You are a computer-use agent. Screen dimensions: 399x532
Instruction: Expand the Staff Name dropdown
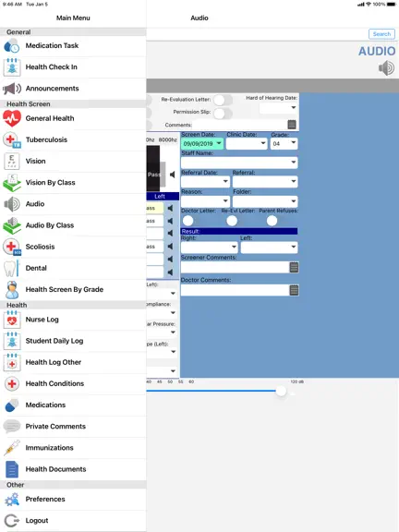click(239, 163)
